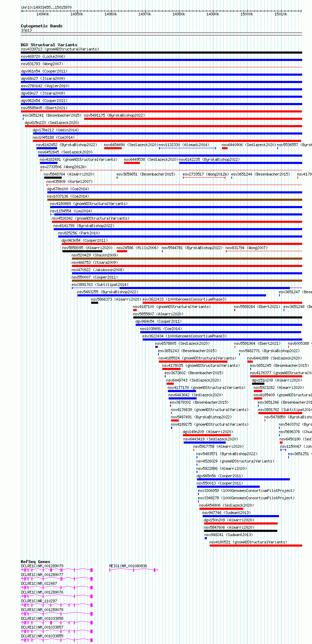Click the blue bar under nsv4177179 (gnomADStructuralVariants)
This screenshot has height=644, width=312.
[x=182, y=391]
